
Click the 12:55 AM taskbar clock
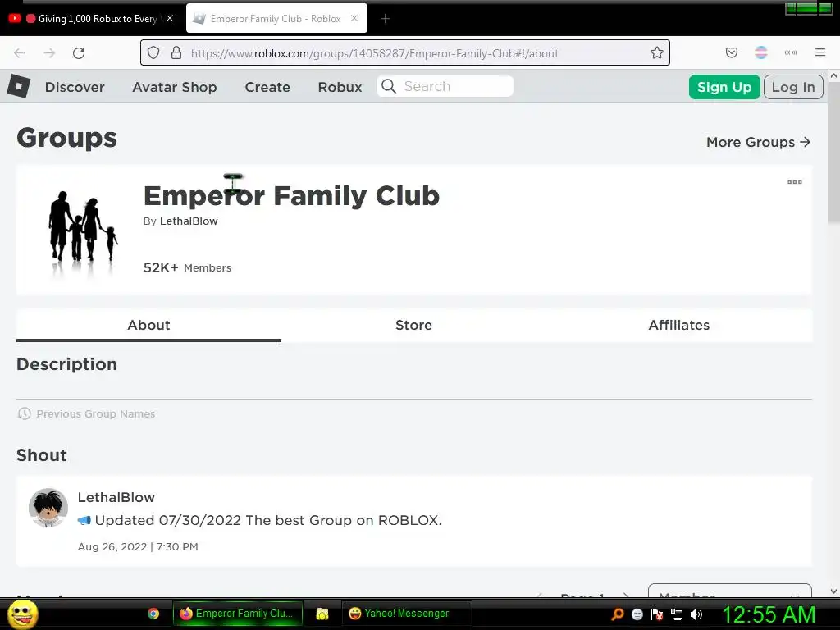769,614
